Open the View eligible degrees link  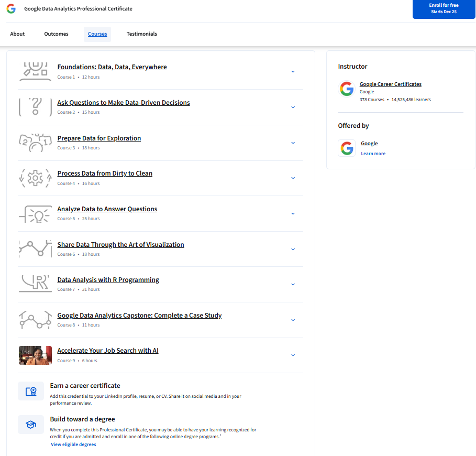(x=73, y=444)
